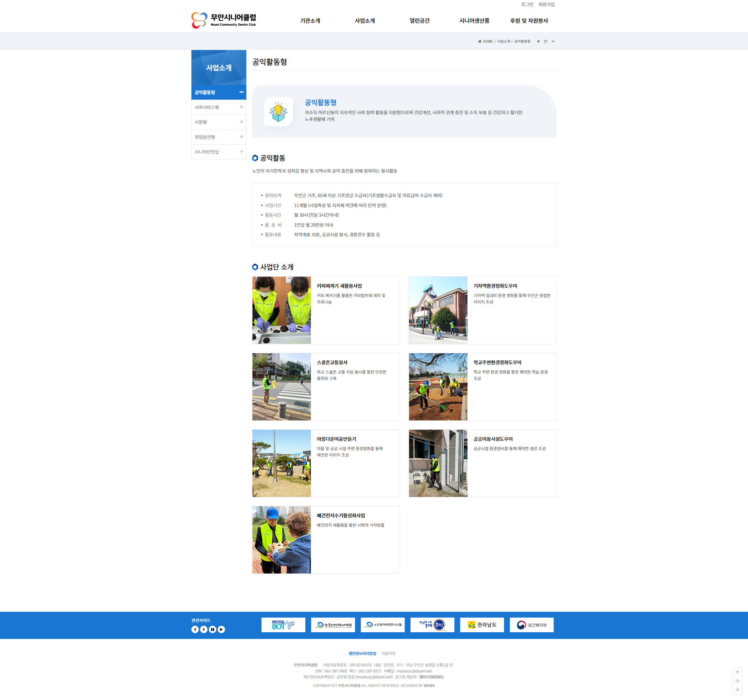Open the 기관소개 menu
Screen dimensions: 748x700
[310, 21]
